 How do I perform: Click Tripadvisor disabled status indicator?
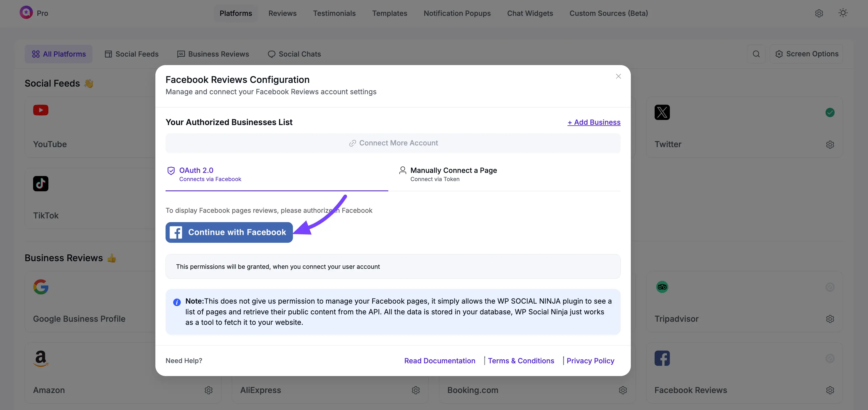click(x=830, y=287)
